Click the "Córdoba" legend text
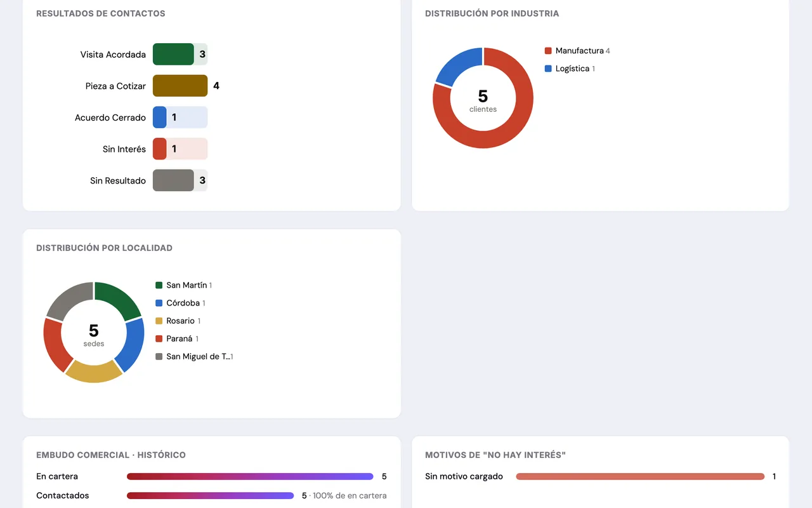Image resolution: width=812 pixels, height=508 pixels. pos(183,303)
